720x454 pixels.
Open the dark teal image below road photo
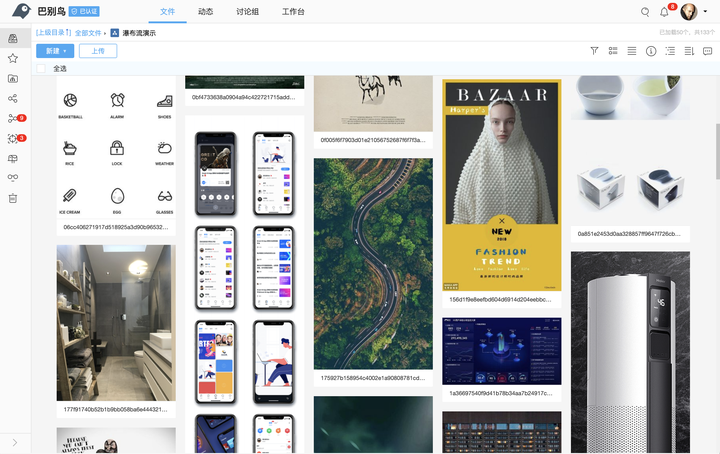373,425
